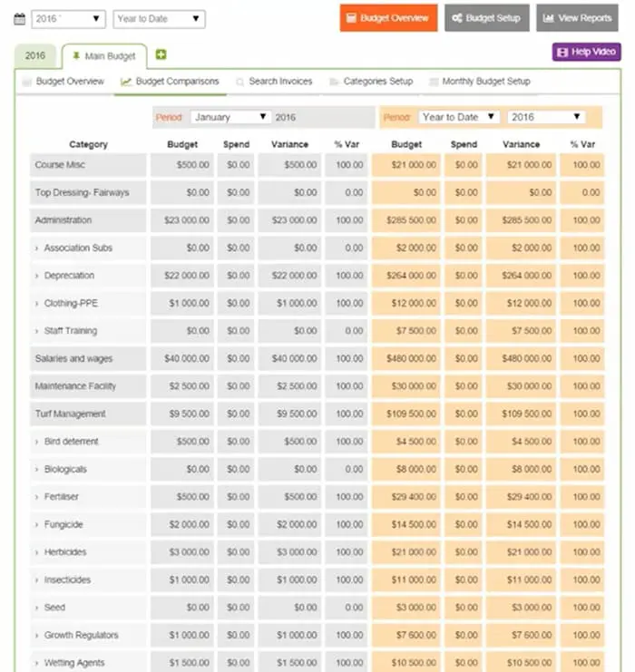The height and width of the screenshot is (672, 635).
Task: Open Categories Setup tab
Action: [371, 82]
